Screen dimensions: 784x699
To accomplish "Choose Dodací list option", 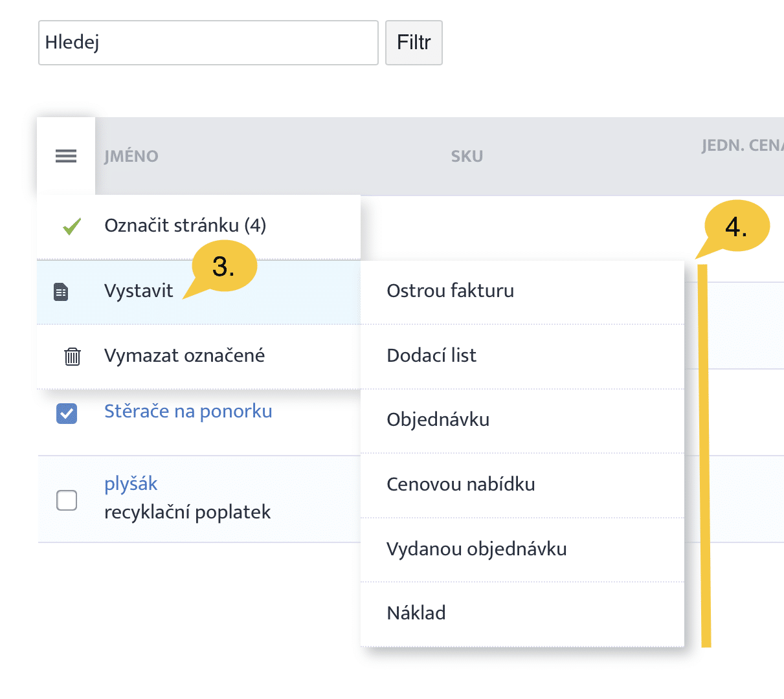I will [432, 355].
